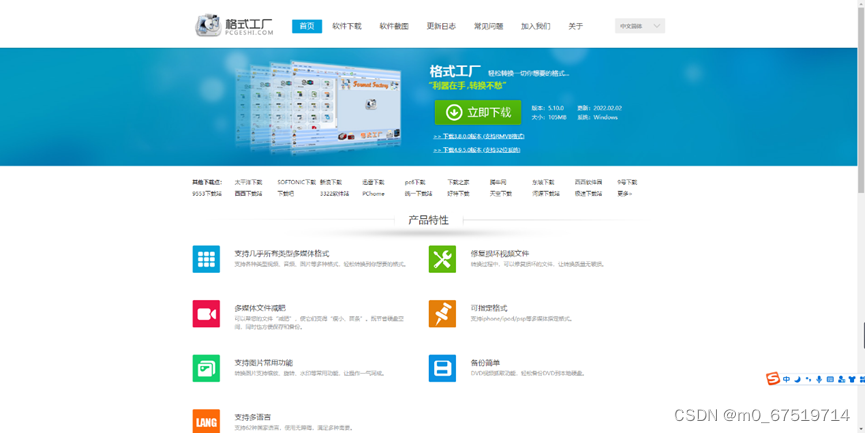Image resolution: width=865 pixels, height=433 pixels.
Task: Open the 常见问题 menu item
Action: [488, 26]
